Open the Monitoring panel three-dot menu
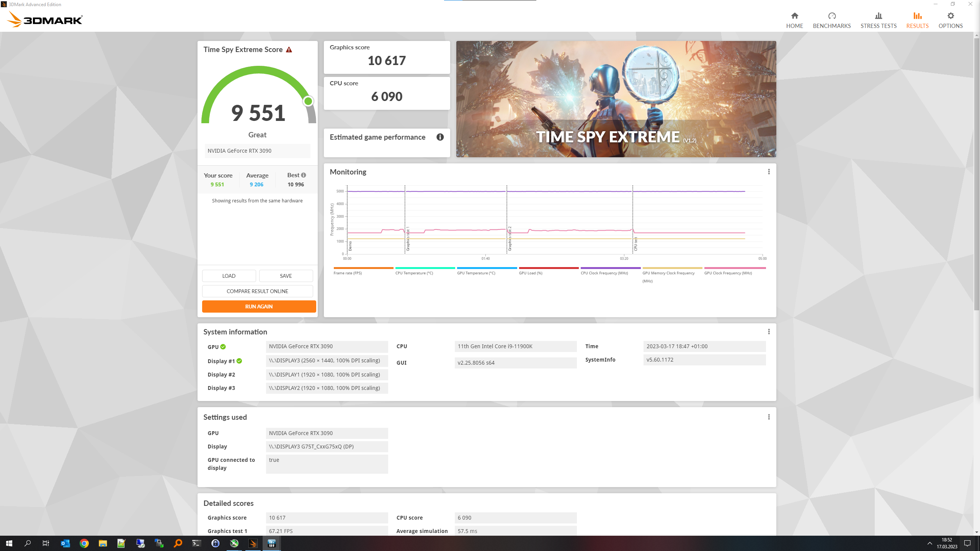 769,172
